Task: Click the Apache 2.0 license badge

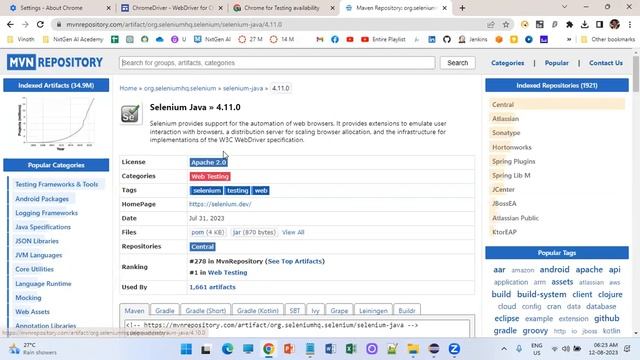Action: (x=208, y=162)
